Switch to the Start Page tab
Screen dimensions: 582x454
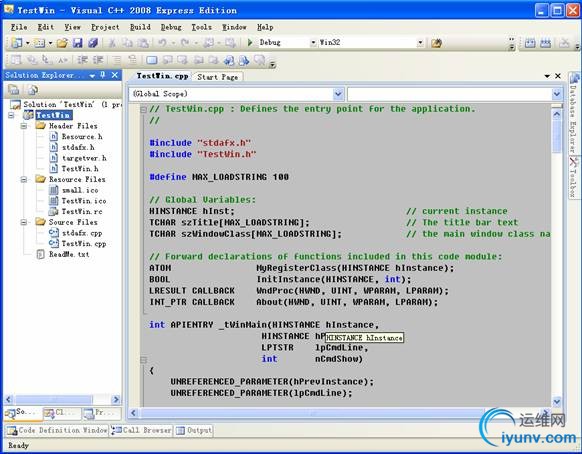click(x=218, y=77)
